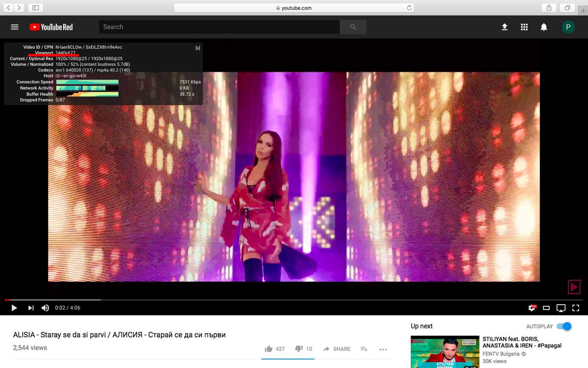Image resolution: width=588 pixels, height=368 pixels.
Task: Click the magnifier search button
Action: [x=353, y=27]
